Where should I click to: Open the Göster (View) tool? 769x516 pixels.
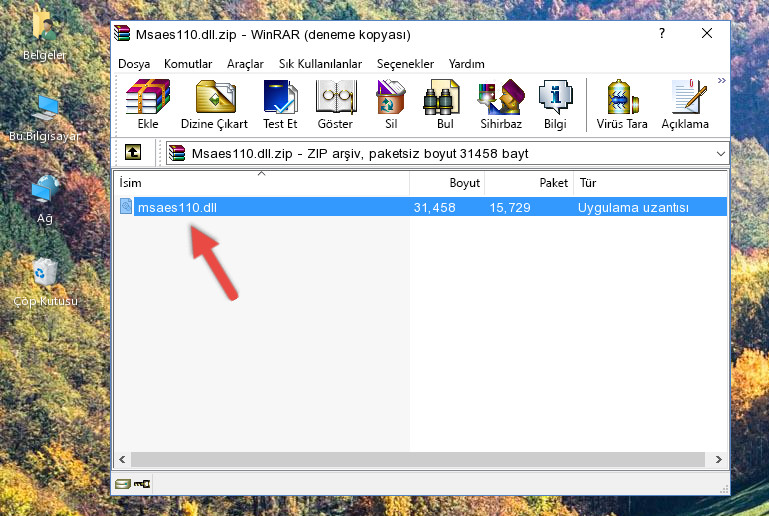335,104
